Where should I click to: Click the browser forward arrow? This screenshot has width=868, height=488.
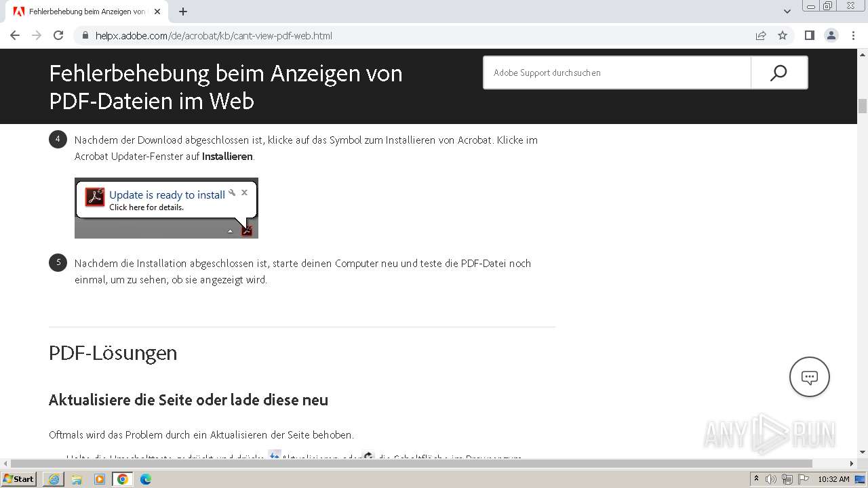(x=37, y=35)
